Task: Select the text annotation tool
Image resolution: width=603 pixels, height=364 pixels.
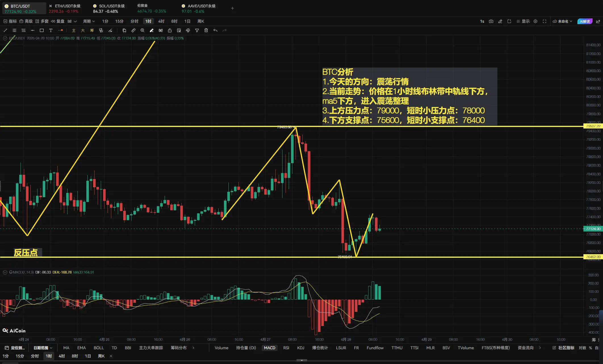Action: point(51,30)
